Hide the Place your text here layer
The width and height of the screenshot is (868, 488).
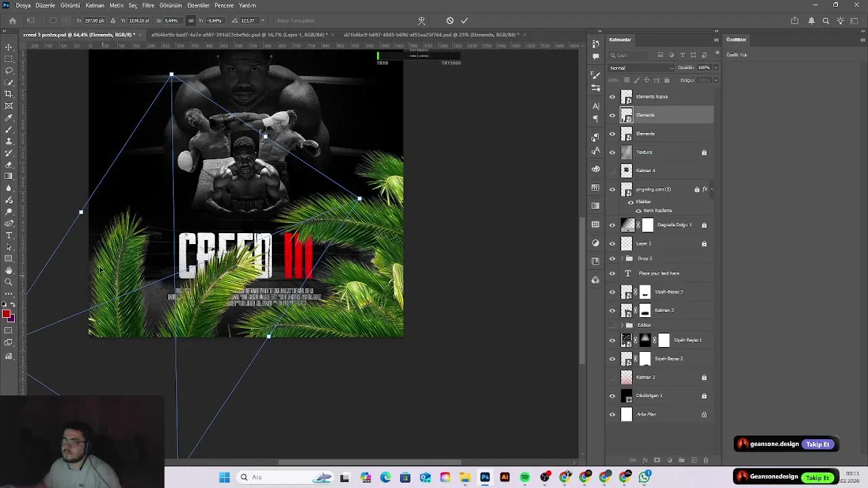pyautogui.click(x=612, y=273)
